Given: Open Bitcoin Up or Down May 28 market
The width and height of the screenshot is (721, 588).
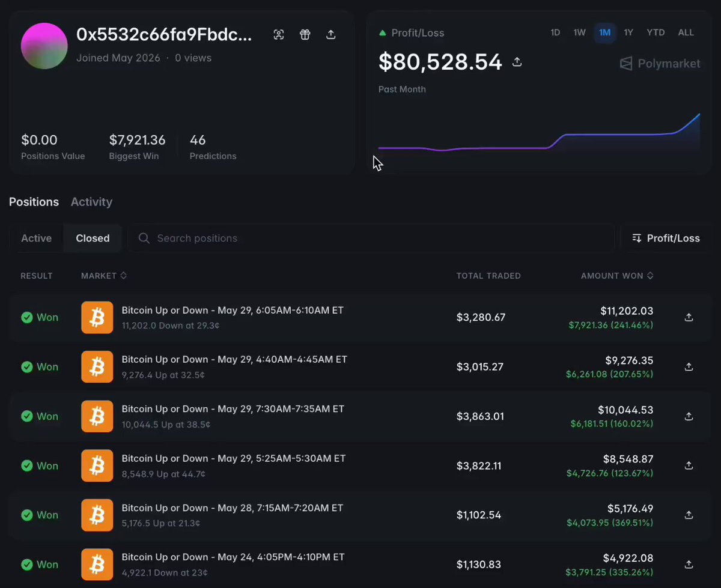Looking at the screenshot, I should coord(232,508).
